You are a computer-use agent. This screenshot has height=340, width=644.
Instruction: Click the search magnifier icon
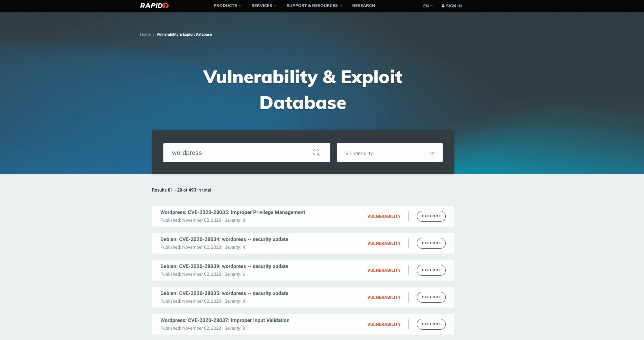(x=316, y=153)
